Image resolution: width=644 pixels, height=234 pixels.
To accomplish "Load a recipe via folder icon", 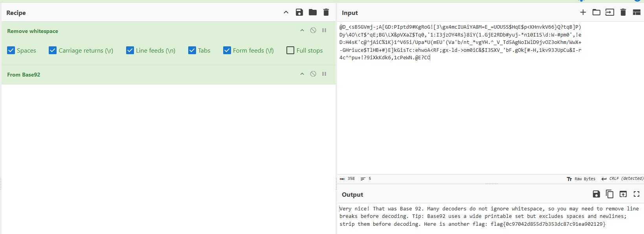I will tap(313, 12).
